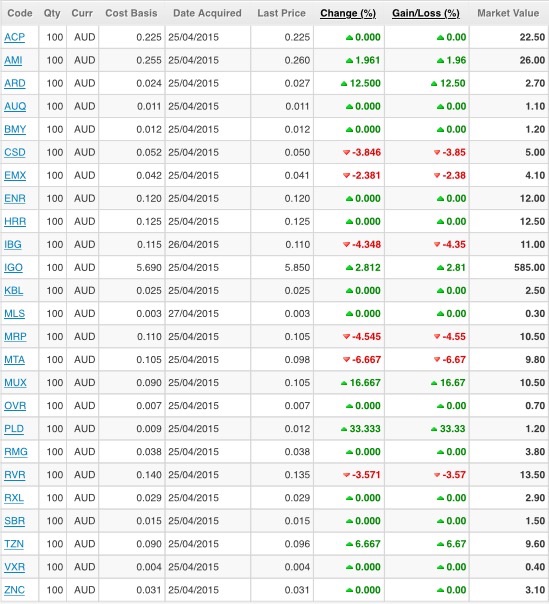549x604 pixels.
Task: Click the red arrow beside RVR -3.571 change
Action: click(x=346, y=475)
